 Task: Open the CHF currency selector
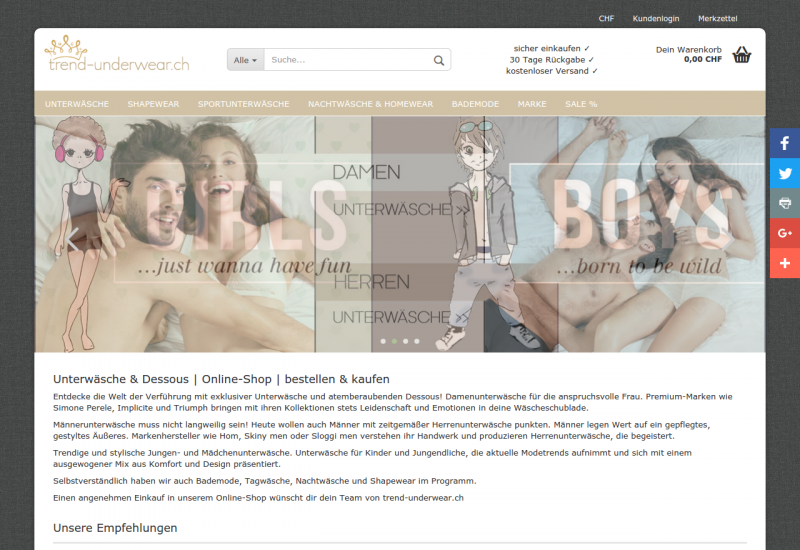606,19
